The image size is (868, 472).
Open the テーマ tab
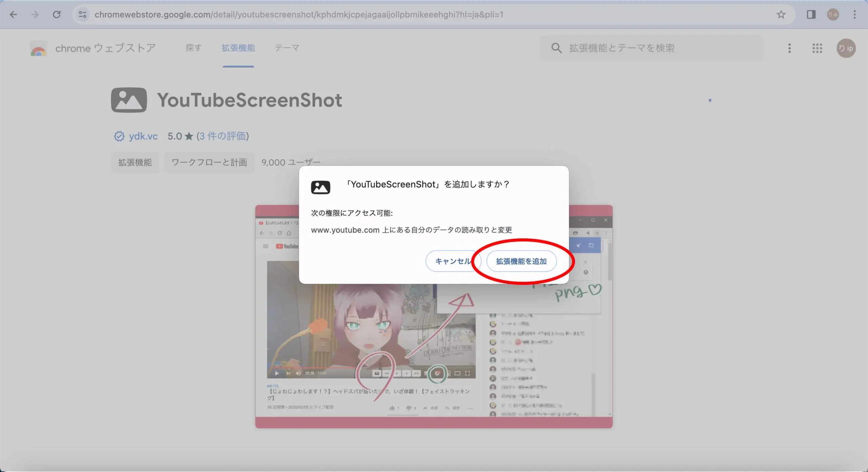[287, 48]
